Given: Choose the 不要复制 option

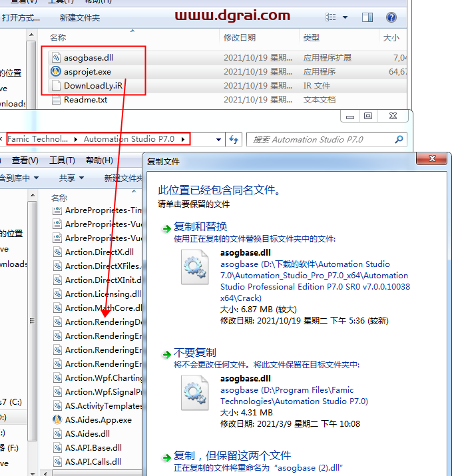Looking at the screenshot, I should coord(195,352).
